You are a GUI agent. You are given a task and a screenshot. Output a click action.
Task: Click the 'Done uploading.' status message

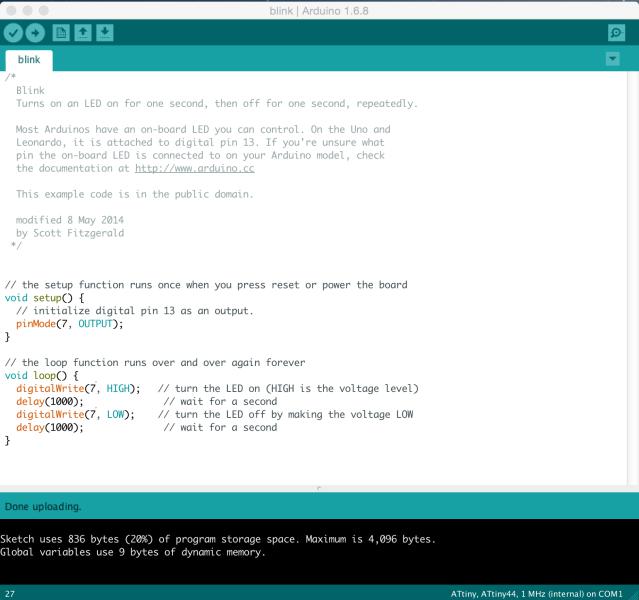point(43,507)
